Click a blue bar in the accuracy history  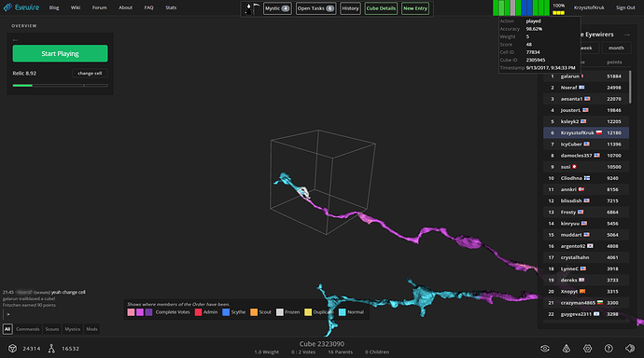525,7
